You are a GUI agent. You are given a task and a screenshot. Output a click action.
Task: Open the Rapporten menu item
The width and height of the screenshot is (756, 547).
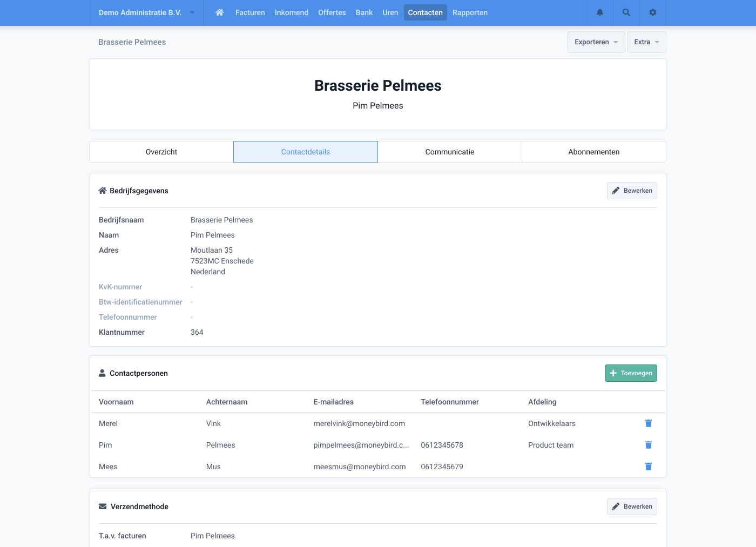(470, 12)
